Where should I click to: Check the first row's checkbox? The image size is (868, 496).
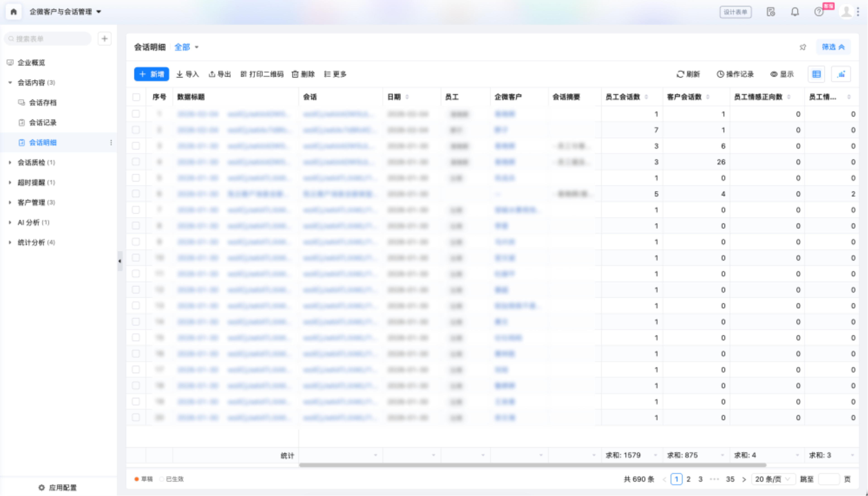136,114
